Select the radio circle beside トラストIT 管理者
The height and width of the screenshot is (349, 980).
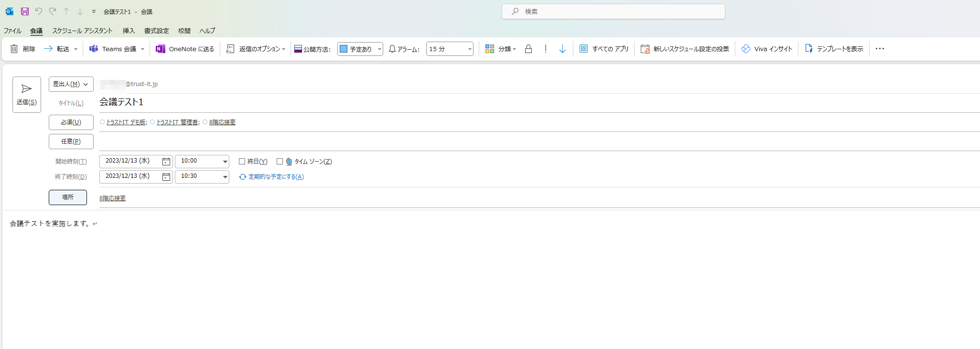[152, 122]
